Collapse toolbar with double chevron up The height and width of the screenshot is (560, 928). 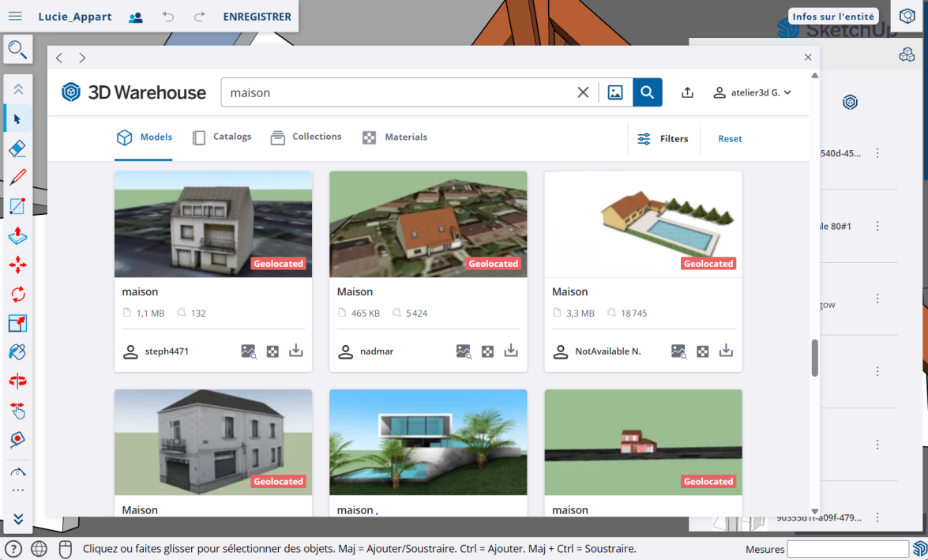coord(17,90)
